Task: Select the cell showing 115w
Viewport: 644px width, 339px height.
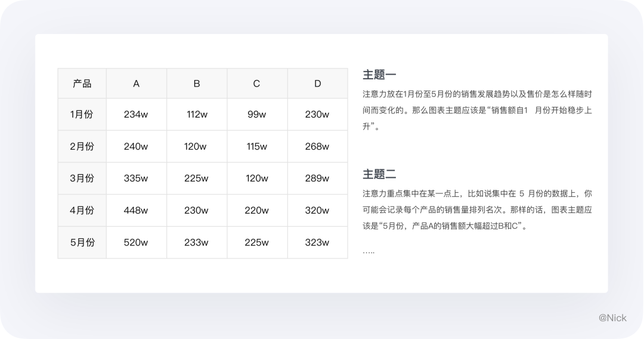Action: click(257, 146)
